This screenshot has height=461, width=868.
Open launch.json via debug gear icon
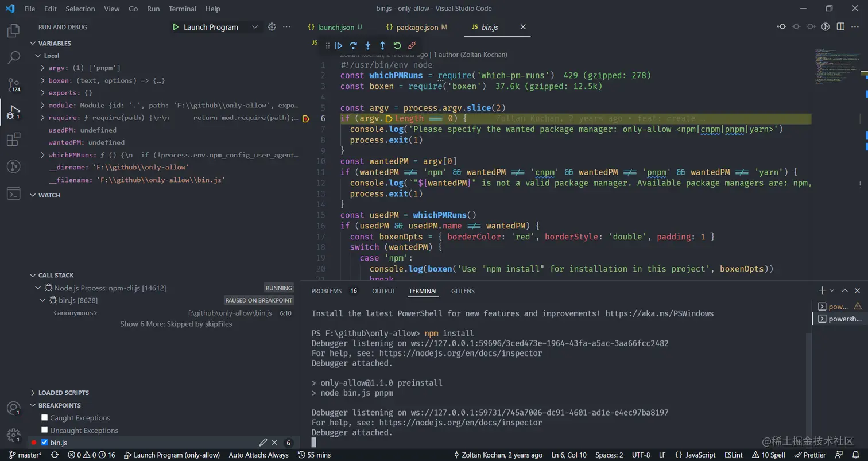click(272, 27)
